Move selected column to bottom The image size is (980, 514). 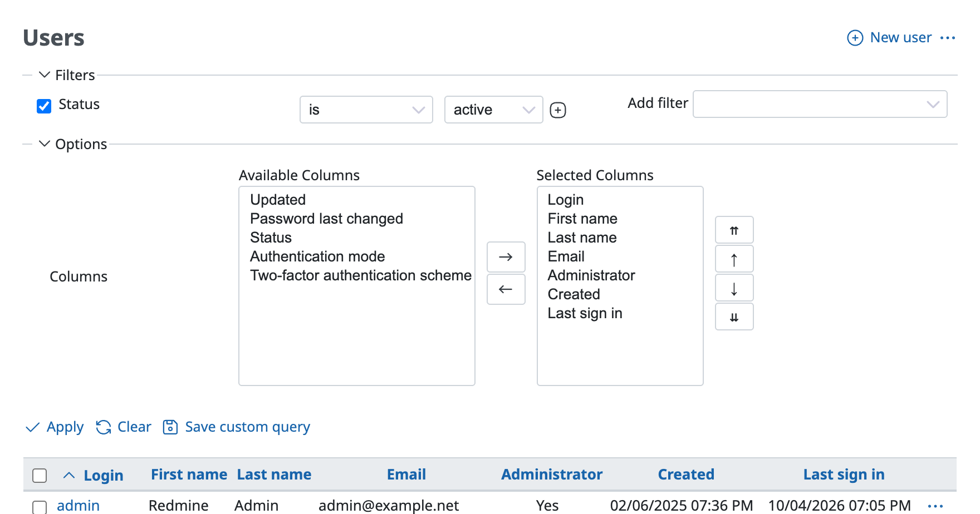[734, 317]
